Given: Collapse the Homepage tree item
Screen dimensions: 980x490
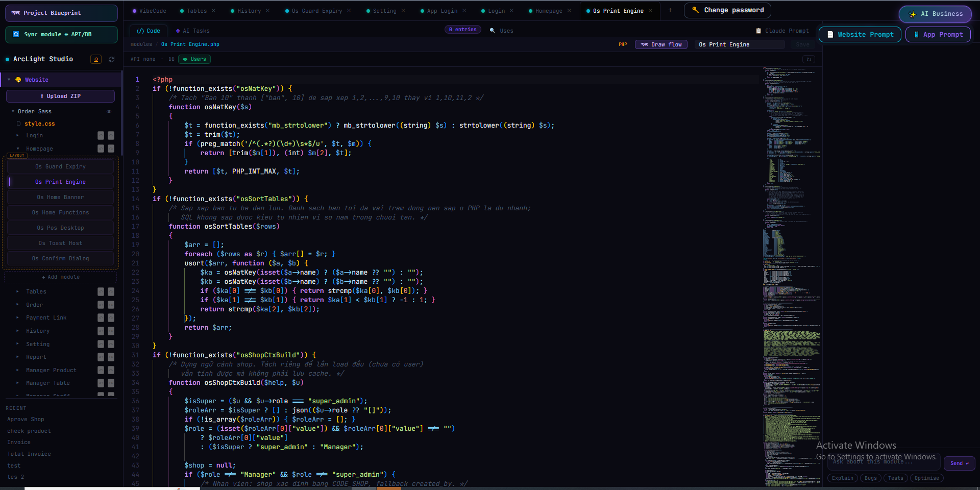Looking at the screenshot, I should (17, 149).
